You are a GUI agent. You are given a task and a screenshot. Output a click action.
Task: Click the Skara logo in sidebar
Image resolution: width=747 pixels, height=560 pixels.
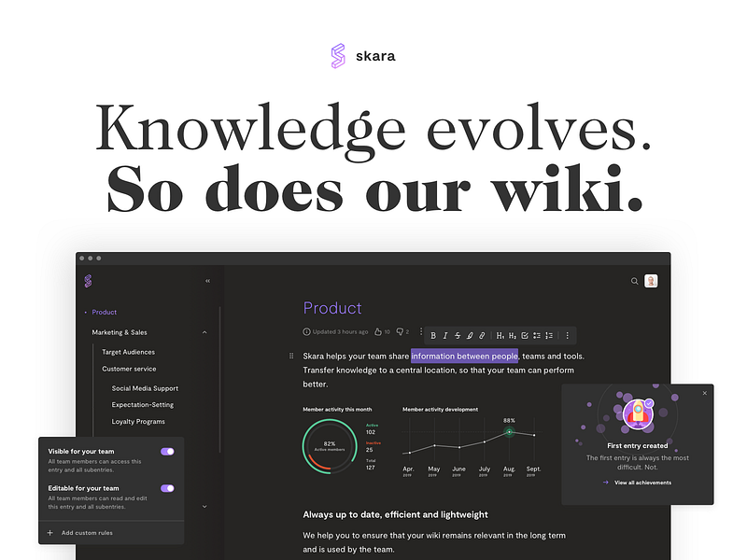point(88,281)
